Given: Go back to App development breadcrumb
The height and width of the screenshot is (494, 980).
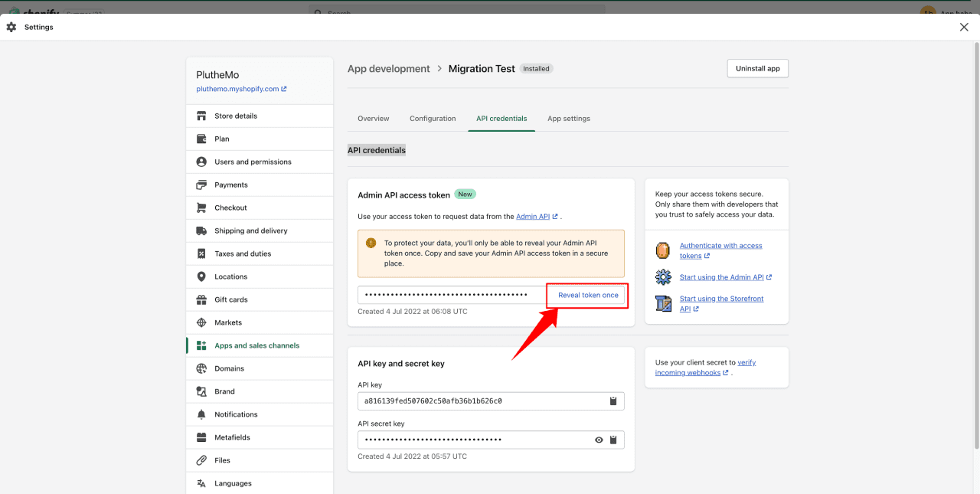Looking at the screenshot, I should [x=389, y=69].
